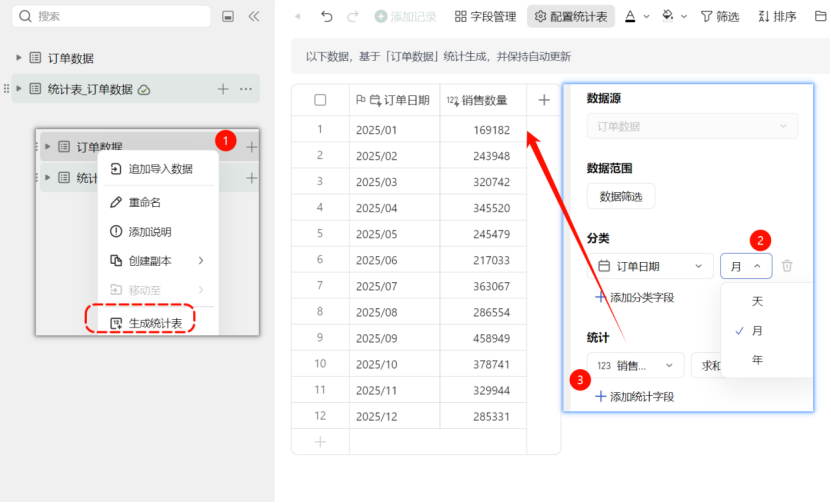
Task: Click the 数据筛选 button
Action: click(621, 197)
